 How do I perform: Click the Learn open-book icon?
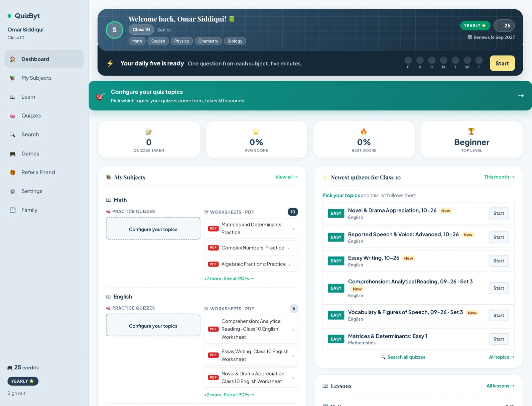click(x=13, y=97)
